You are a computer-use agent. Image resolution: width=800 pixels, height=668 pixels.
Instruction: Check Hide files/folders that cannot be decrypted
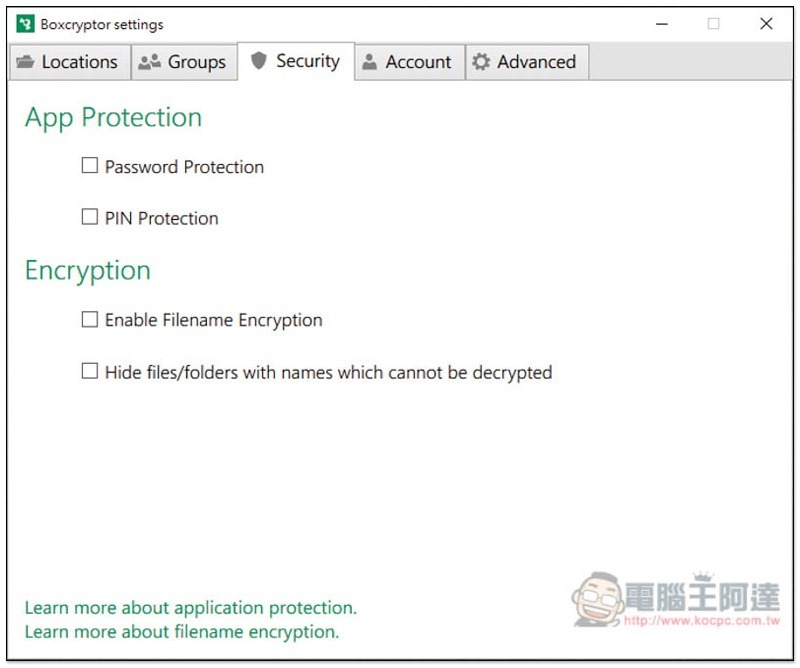(x=90, y=372)
